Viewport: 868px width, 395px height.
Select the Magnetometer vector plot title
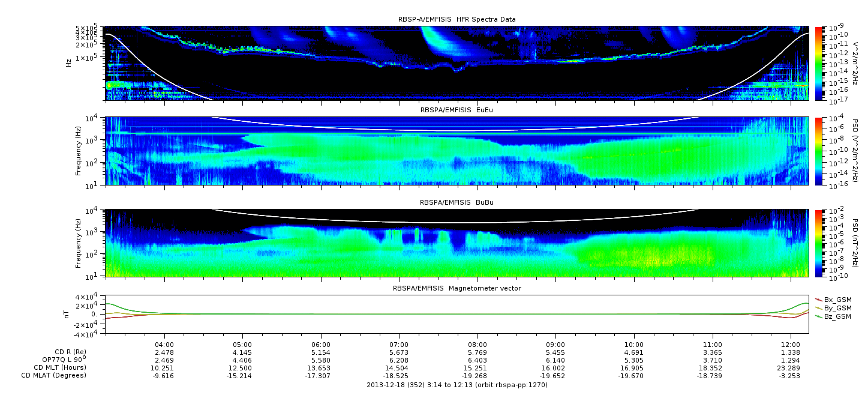456,288
